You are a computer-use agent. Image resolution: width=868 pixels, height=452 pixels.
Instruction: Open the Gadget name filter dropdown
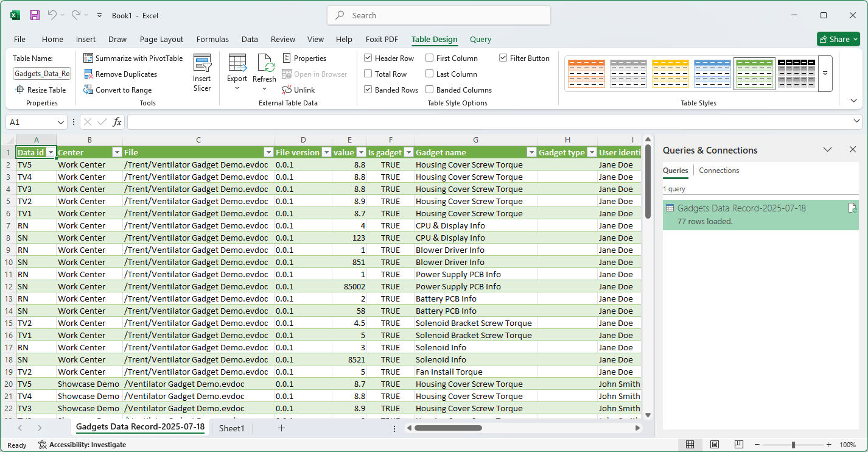(531, 152)
